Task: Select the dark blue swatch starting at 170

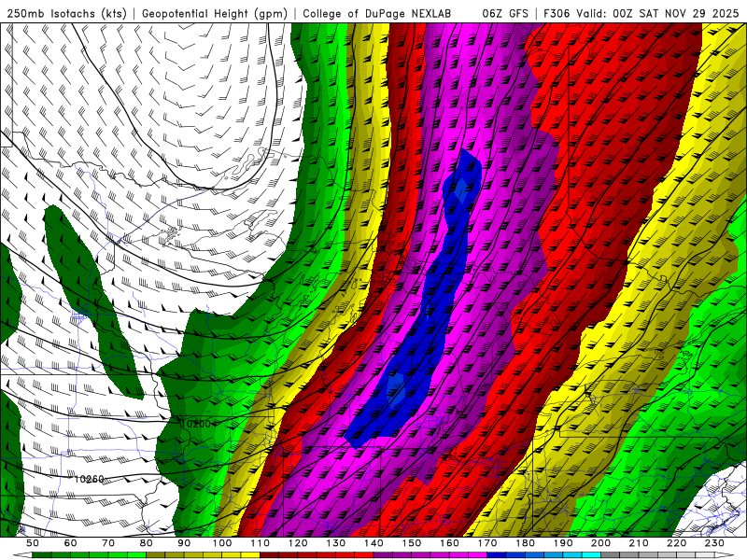Action: [497, 555]
